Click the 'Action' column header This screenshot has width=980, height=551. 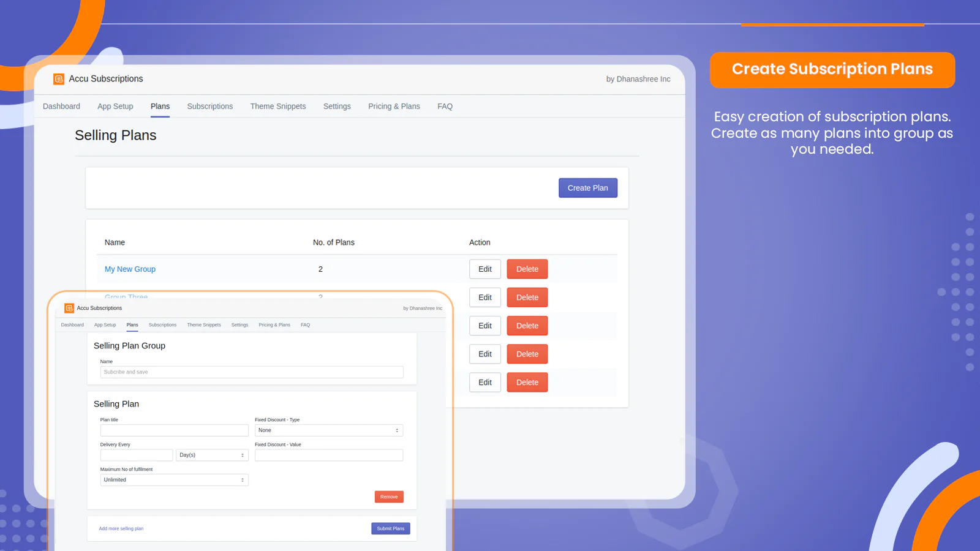pos(480,242)
